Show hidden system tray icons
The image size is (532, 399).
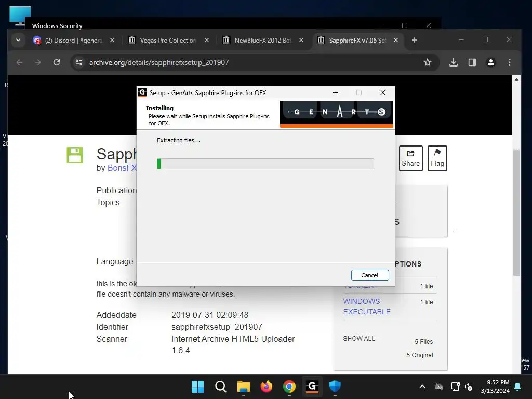[x=422, y=387]
